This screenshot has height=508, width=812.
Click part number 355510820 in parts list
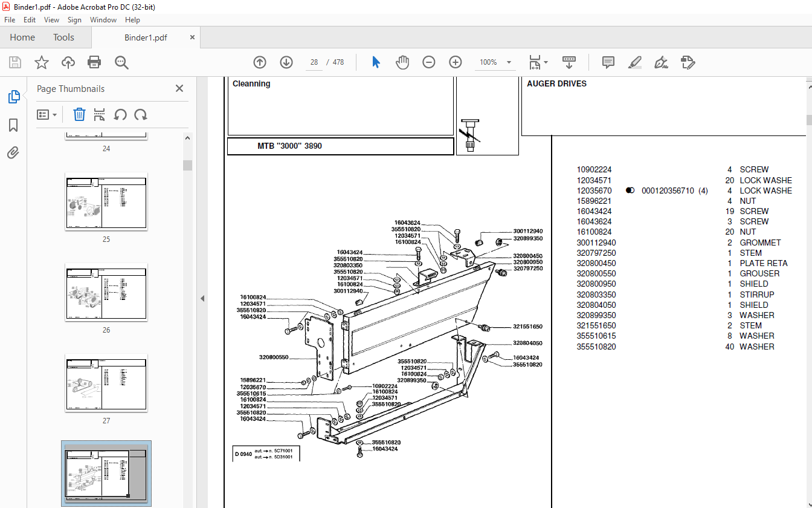point(596,347)
